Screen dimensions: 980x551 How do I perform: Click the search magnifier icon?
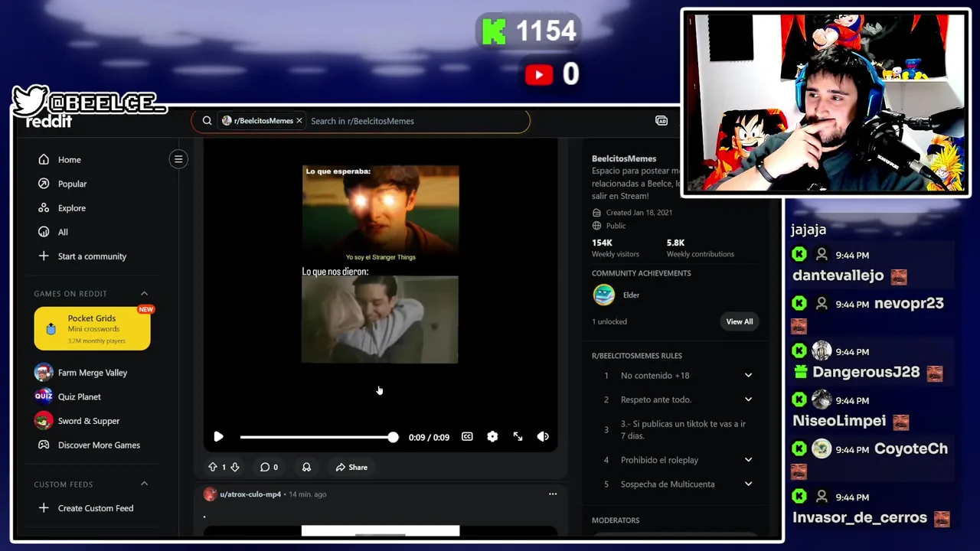coord(207,121)
